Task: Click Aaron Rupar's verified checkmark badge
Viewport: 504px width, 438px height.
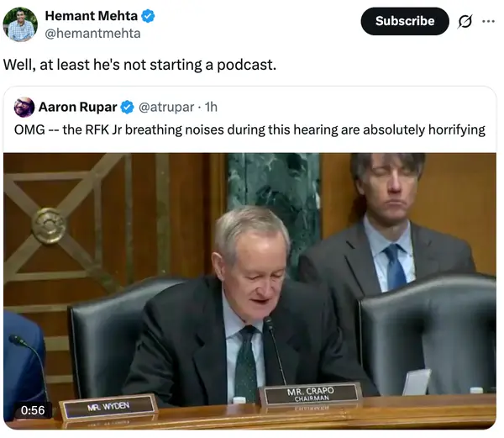Action: (128, 107)
